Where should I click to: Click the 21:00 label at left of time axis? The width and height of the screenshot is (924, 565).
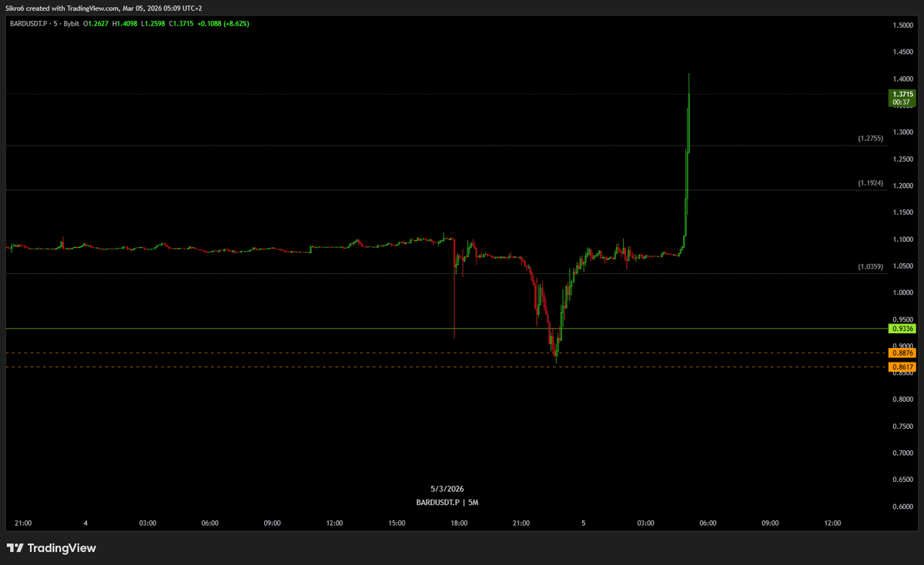[x=23, y=523]
